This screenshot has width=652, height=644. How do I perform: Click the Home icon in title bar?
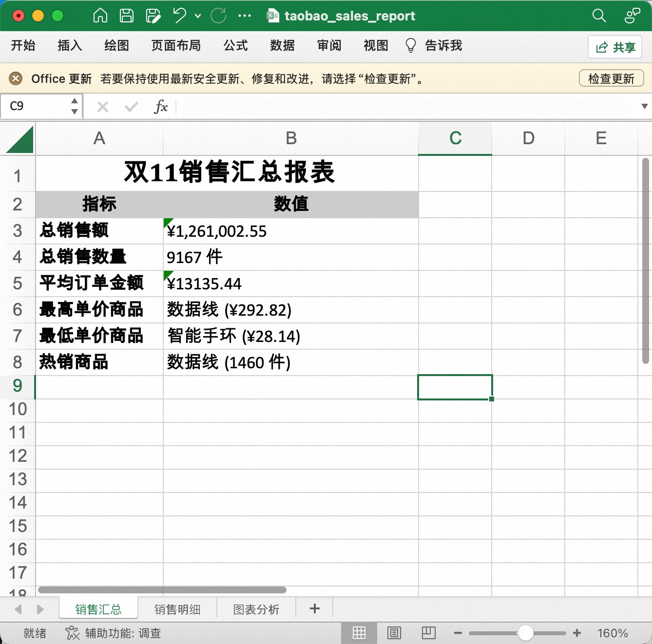(100, 16)
